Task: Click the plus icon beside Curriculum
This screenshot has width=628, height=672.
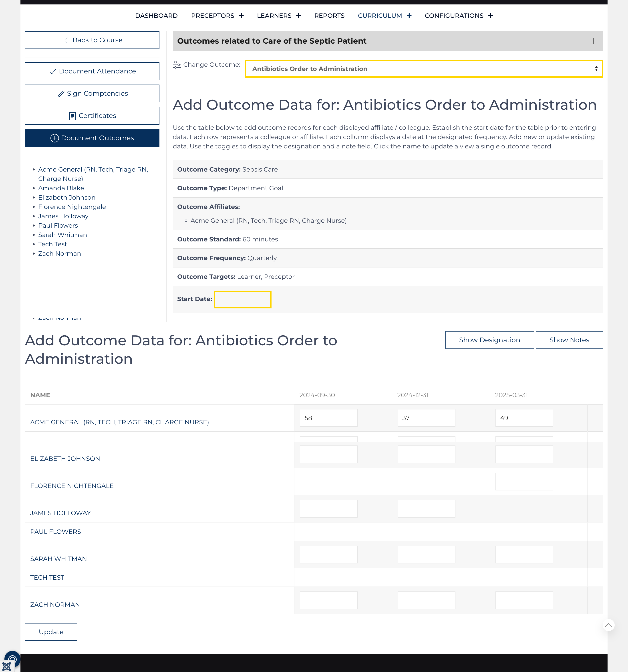Action: click(x=409, y=16)
